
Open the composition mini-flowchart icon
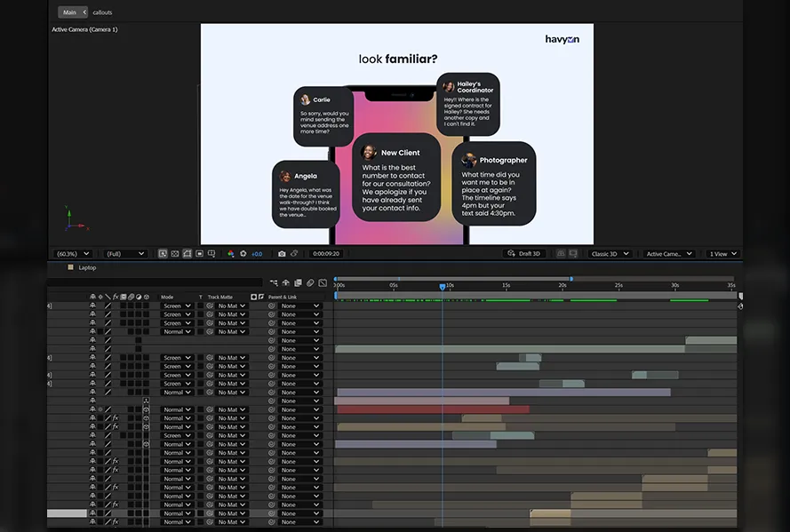tap(274, 282)
